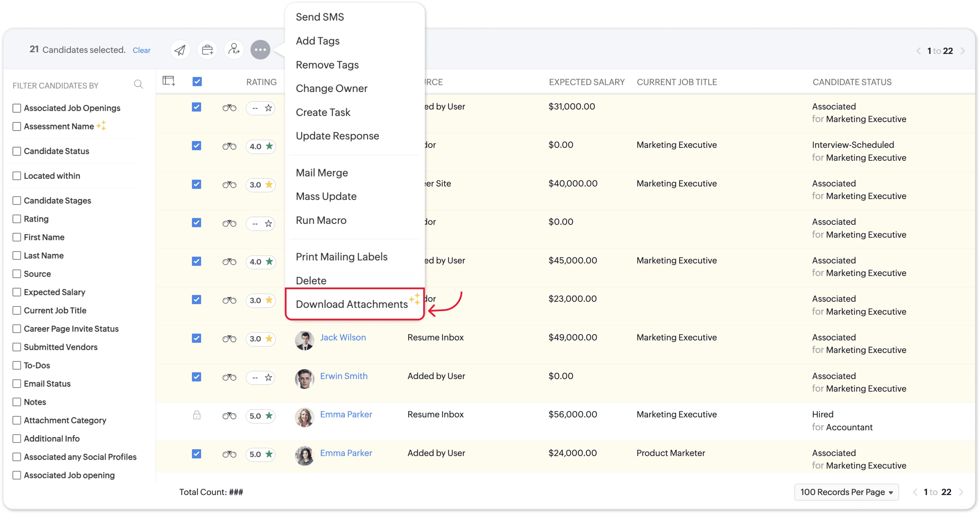Click the more actions ellipsis button
This screenshot has width=980, height=514.
click(260, 50)
